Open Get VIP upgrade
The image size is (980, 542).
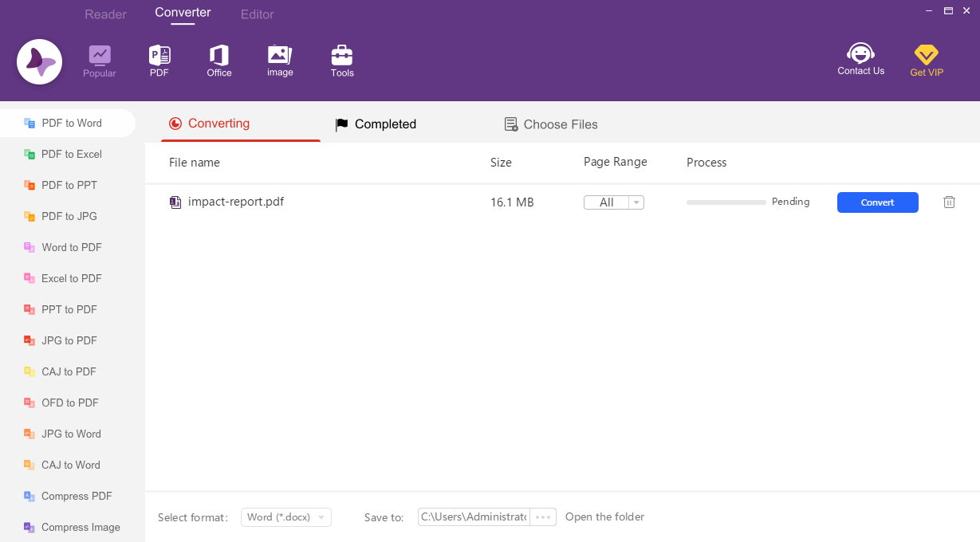pos(926,60)
